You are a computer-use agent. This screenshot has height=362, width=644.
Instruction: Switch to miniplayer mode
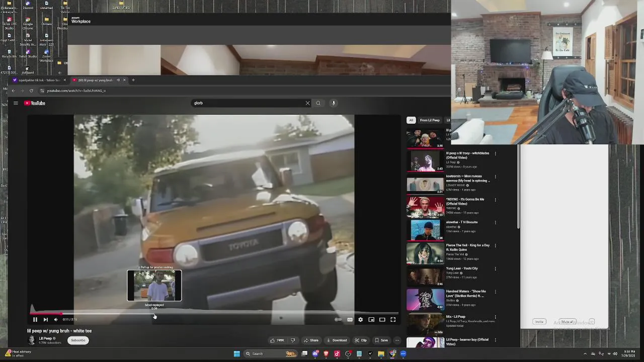[x=371, y=319]
